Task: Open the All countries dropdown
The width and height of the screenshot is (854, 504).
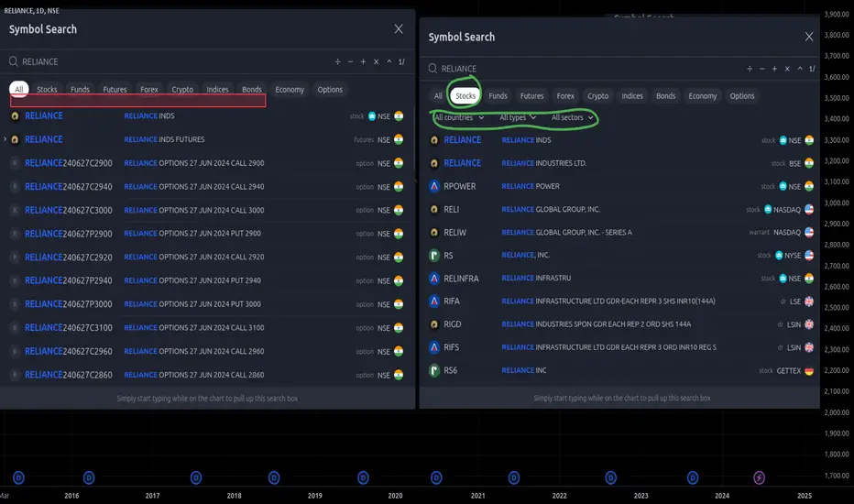Action: point(459,117)
